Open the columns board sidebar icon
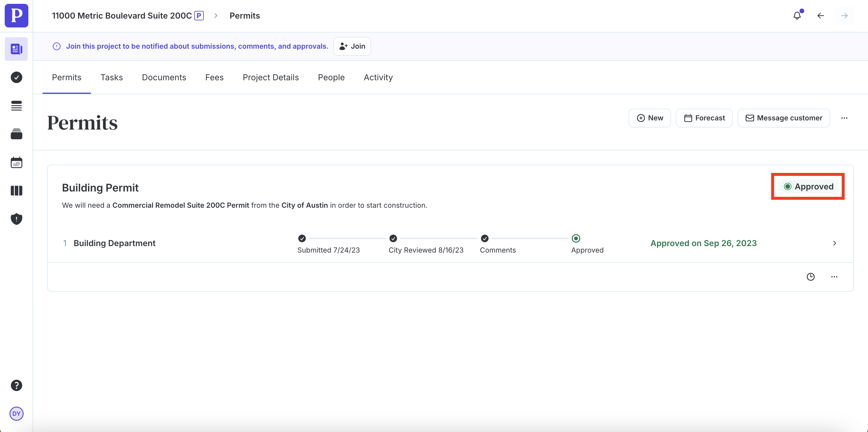The width and height of the screenshot is (868, 432). click(x=16, y=191)
